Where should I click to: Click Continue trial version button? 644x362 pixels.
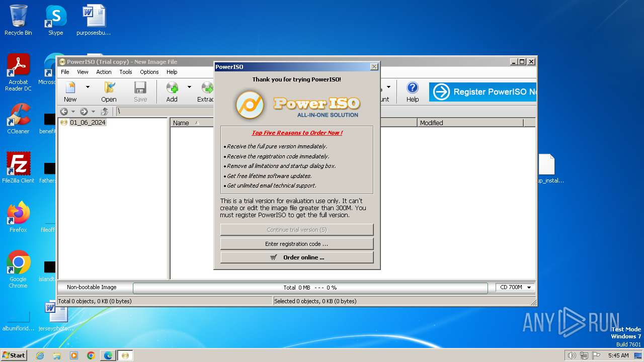(x=297, y=230)
